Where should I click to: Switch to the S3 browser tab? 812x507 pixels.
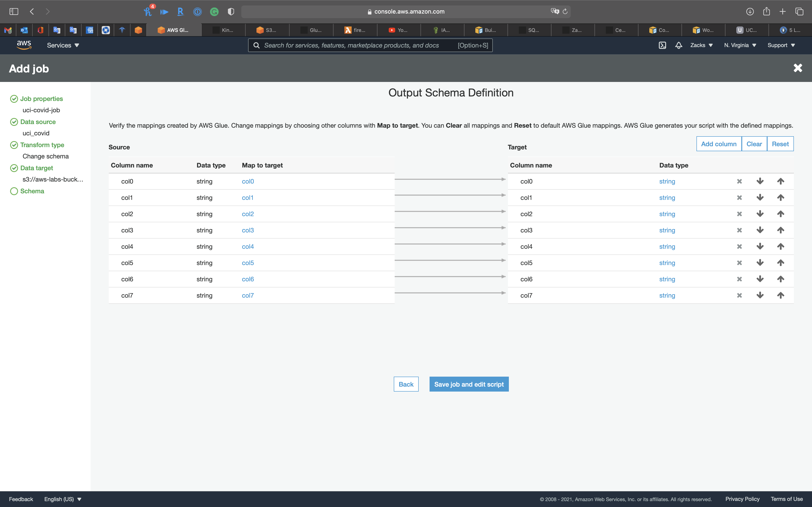click(x=267, y=30)
